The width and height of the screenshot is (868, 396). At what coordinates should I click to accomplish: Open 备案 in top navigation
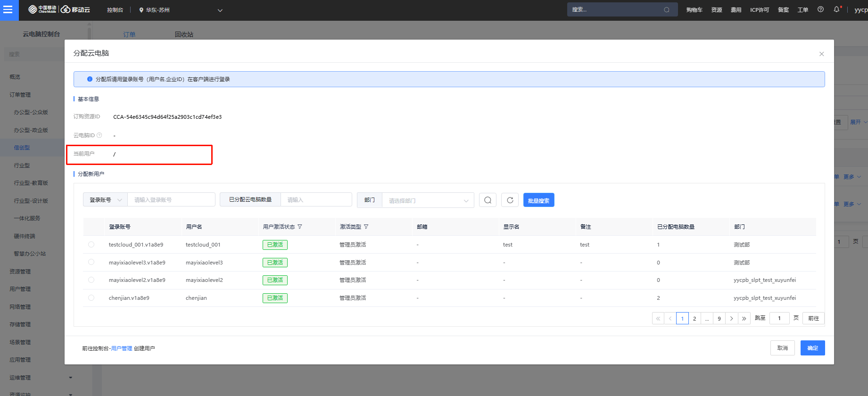[783, 10]
